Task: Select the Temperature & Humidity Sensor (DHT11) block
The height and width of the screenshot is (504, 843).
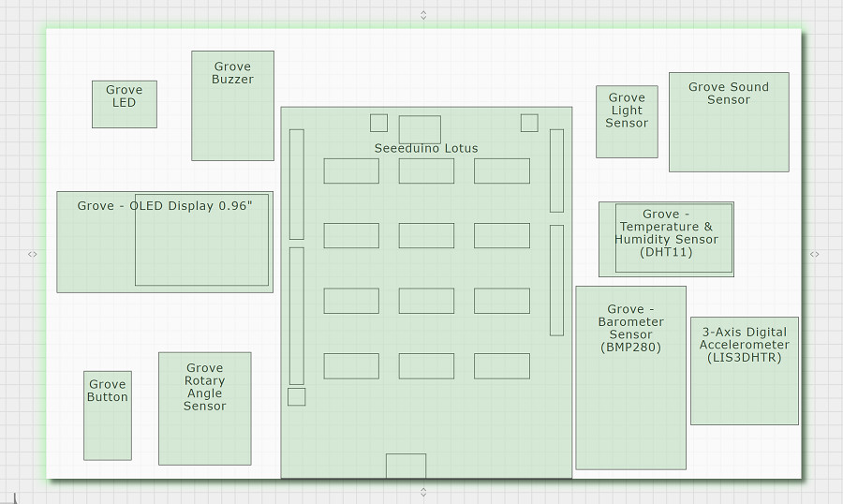Action: tap(666, 240)
